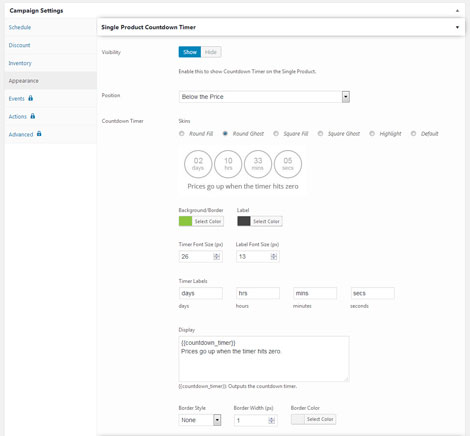
Task: Click the Timer Font Size stepper
Action: click(x=217, y=256)
